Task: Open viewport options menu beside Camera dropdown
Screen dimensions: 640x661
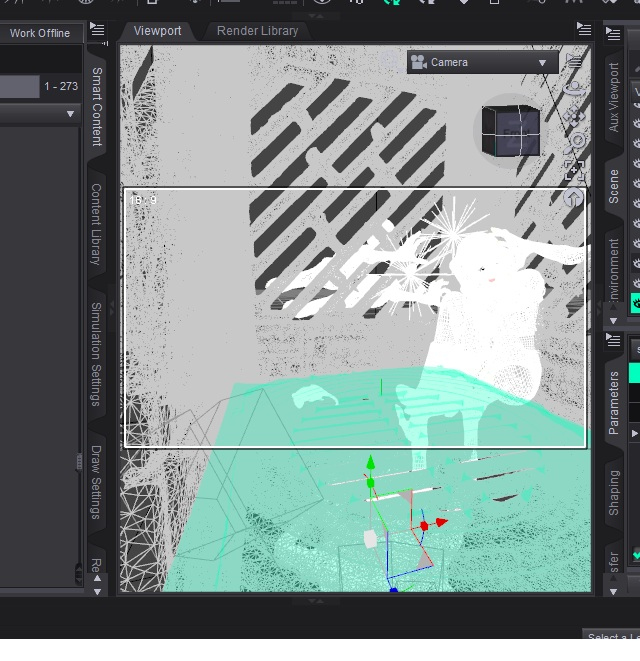Action: tap(573, 62)
